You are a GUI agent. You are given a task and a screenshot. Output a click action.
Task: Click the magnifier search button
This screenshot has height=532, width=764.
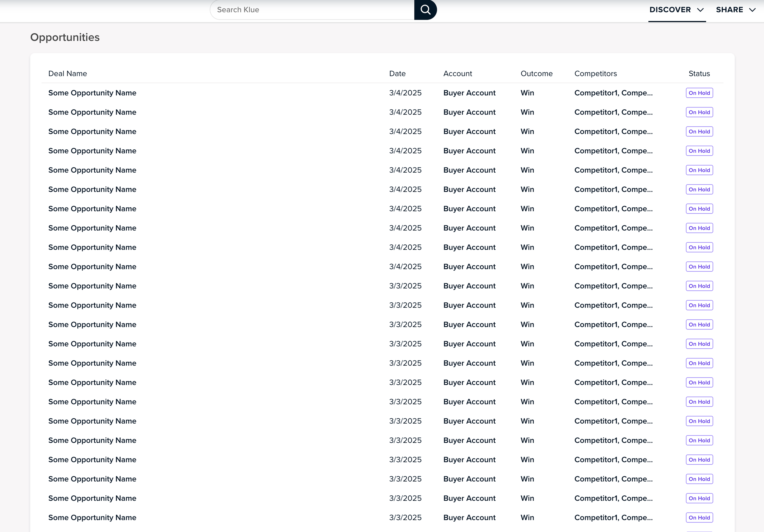coord(425,10)
